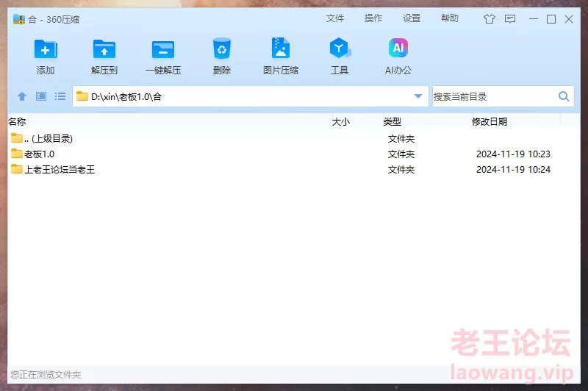This screenshot has width=588, height=391.
Task: Go up one directory with the up arrow
Action: tap(22, 96)
